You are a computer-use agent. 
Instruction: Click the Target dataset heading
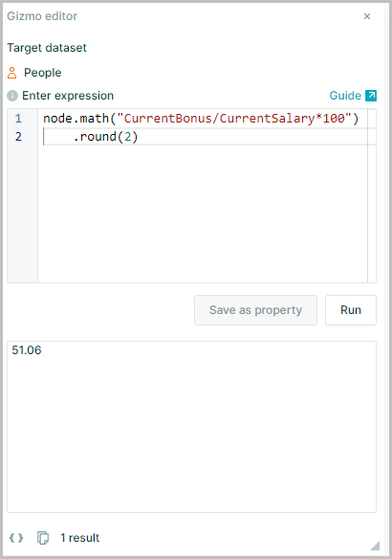point(47,48)
